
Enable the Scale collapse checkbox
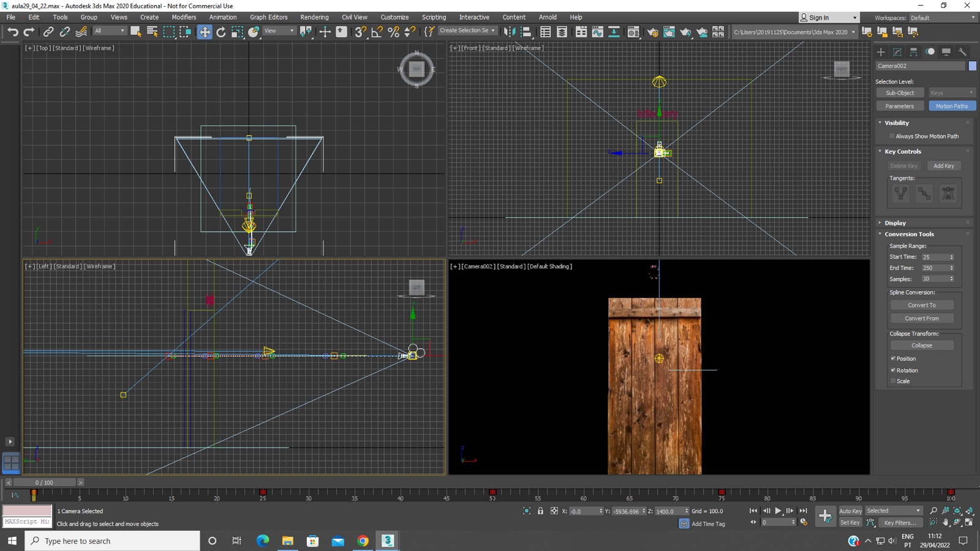[893, 381]
